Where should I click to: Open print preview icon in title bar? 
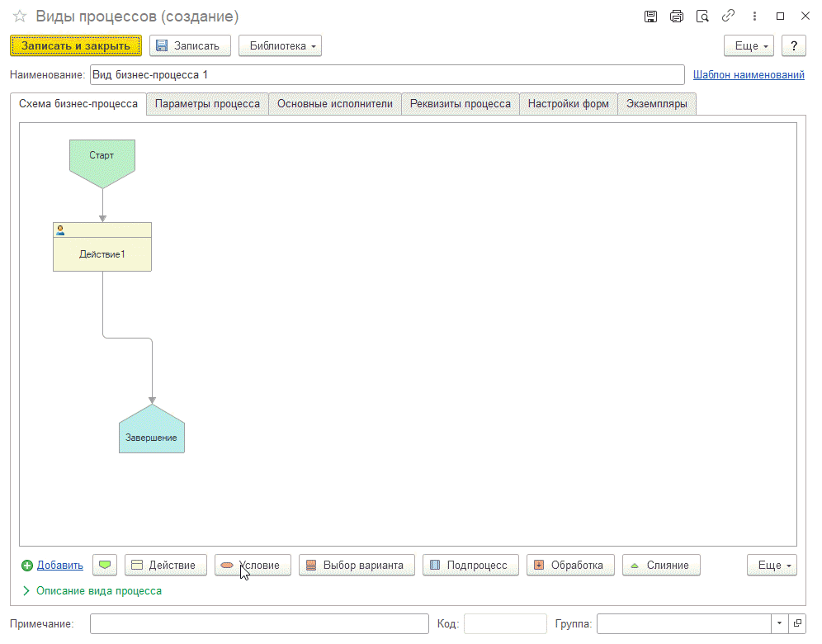click(702, 17)
